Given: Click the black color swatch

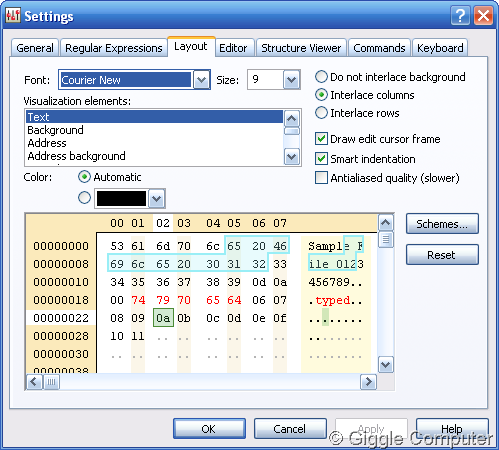Looking at the screenshot, I should tap(121, 199).
